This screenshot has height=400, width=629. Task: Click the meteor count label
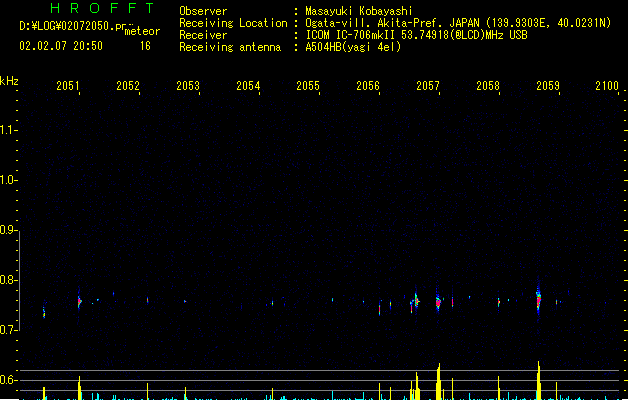(142, 31)
